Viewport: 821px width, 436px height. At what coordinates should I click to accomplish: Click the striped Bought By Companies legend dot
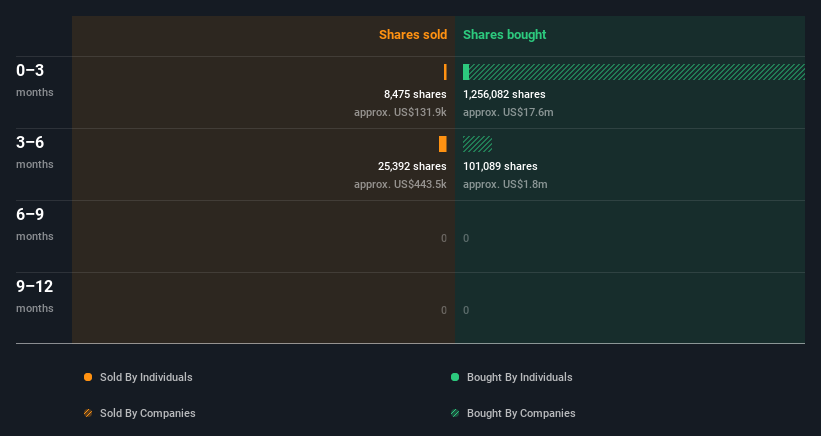pos(455,413)
